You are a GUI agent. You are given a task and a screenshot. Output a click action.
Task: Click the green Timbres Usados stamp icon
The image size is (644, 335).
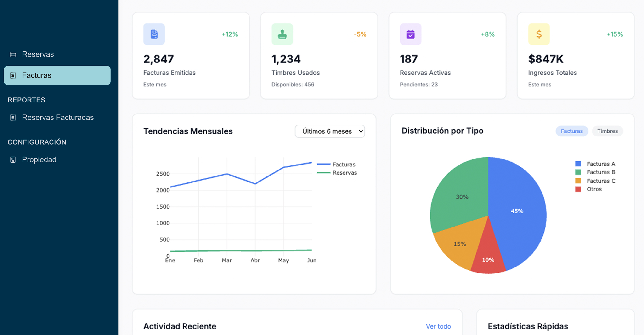[x=282, y=34]
